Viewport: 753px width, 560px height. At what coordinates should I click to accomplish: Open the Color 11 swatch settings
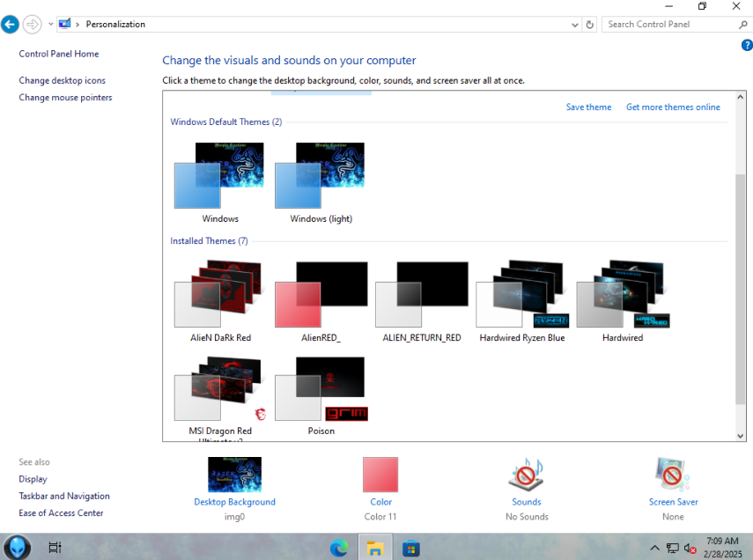[x=380, y=474]
